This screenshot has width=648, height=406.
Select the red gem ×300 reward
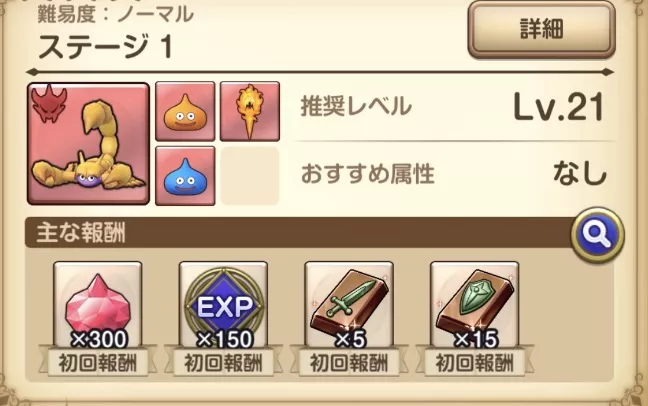98,305
